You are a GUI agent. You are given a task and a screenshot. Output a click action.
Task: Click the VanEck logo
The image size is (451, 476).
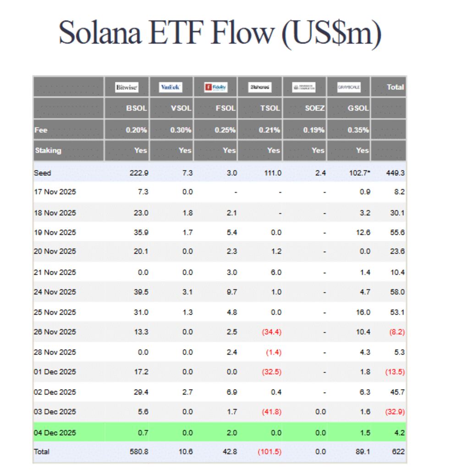click(x=171, y=87)
